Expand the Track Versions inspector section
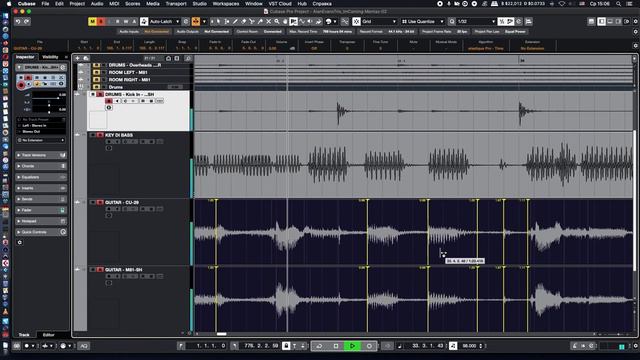 point(41,155)
